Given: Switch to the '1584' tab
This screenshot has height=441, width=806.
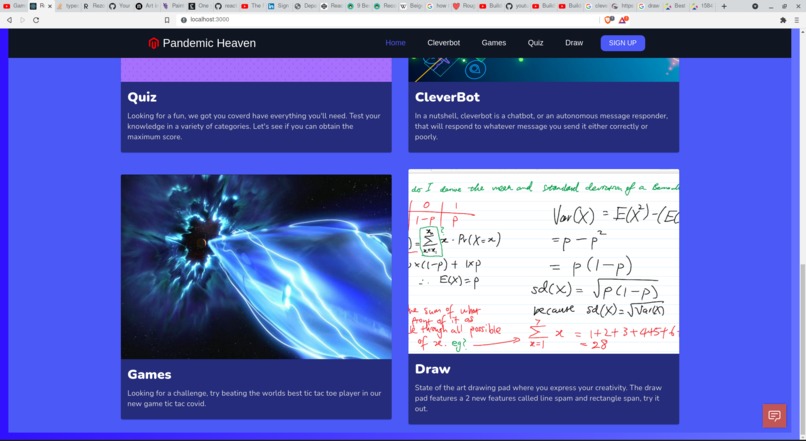Looking at the screenshot, I should pyautogui.click(x=702, y=6).
